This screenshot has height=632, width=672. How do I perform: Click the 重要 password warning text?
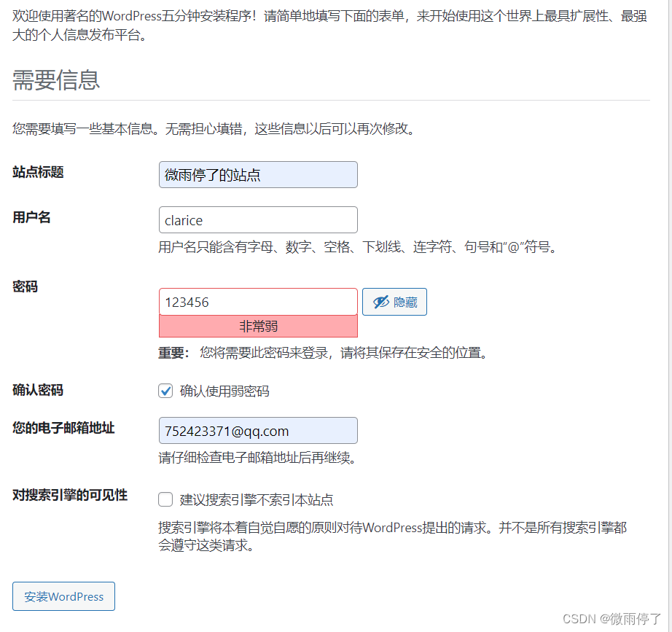point(324,353)
